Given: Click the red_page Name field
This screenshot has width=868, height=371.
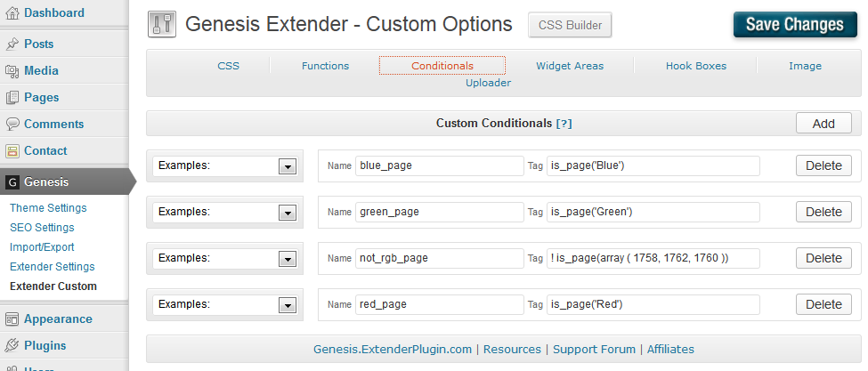Looking at the screenshot, I should click(440, 304).
